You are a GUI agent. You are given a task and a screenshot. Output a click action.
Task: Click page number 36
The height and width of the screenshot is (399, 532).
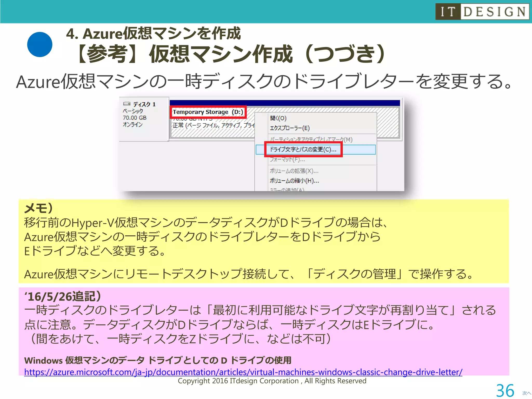click(x=505, y=390)
